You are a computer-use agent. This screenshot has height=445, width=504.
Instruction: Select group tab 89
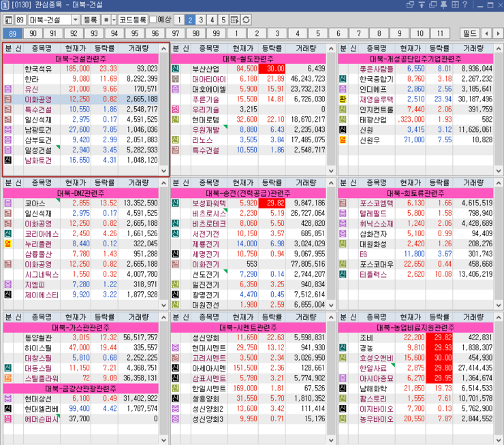coord(12,33)
